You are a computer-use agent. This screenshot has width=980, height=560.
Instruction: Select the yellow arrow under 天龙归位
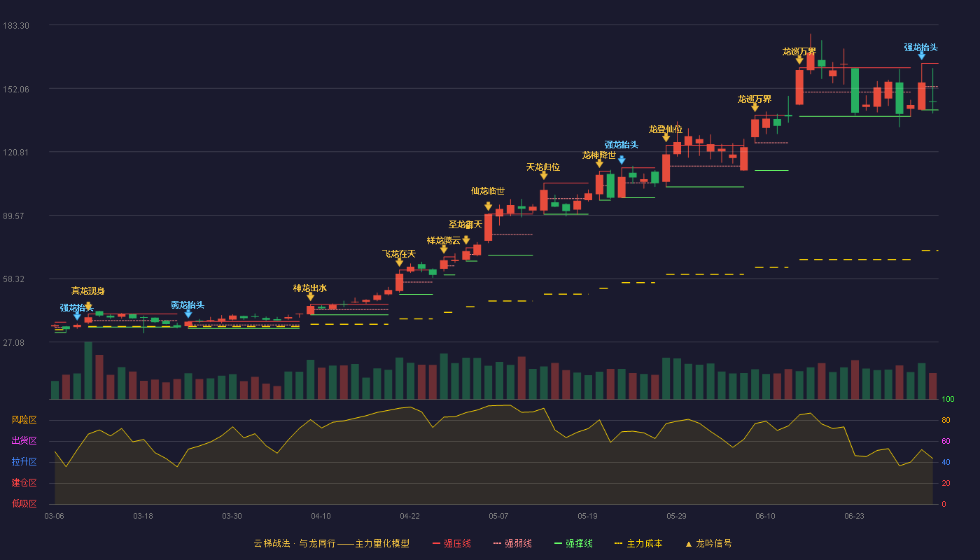tap(544, 175)
